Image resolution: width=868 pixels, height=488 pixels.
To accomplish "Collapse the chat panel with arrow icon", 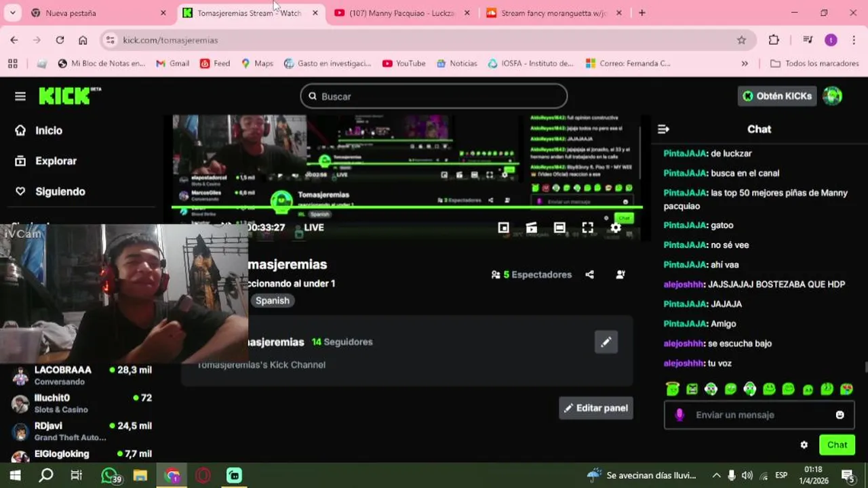I will tap(664, 129).
